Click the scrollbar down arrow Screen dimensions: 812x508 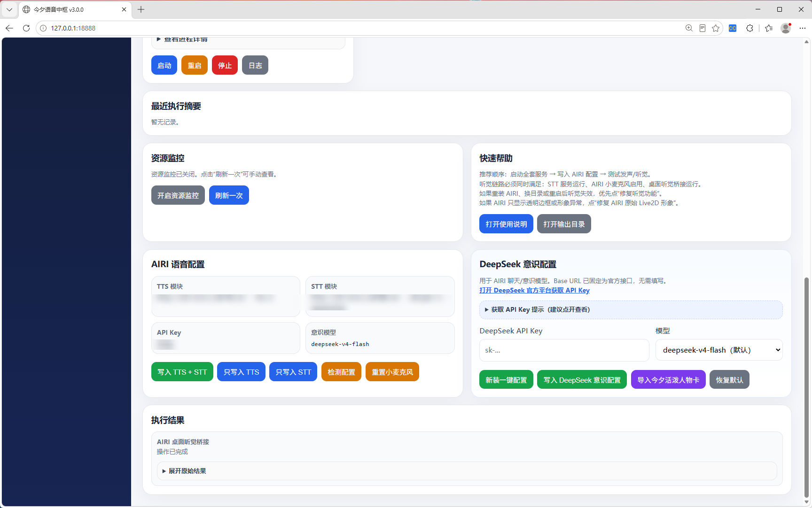[806, 502]
